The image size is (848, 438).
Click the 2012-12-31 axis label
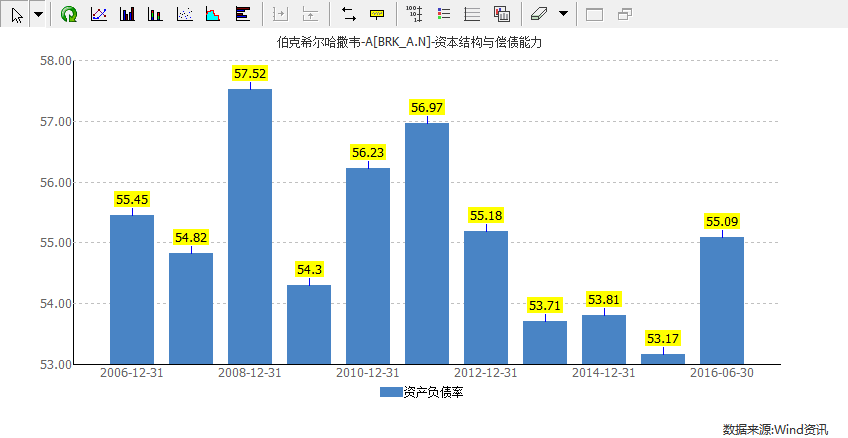coord(486,373)
